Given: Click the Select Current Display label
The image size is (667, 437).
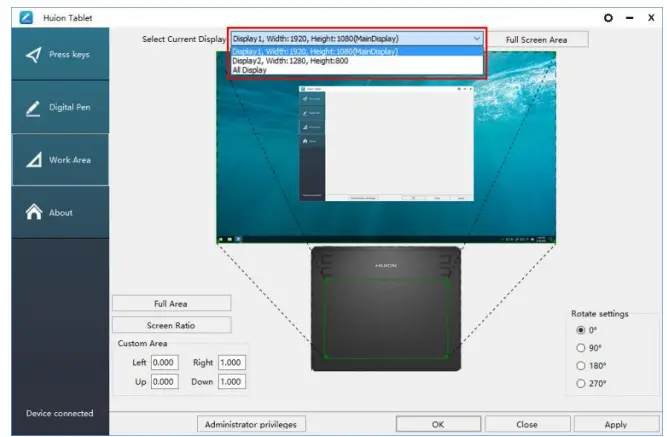Looking at the screenshot, I should click(184, 39).
